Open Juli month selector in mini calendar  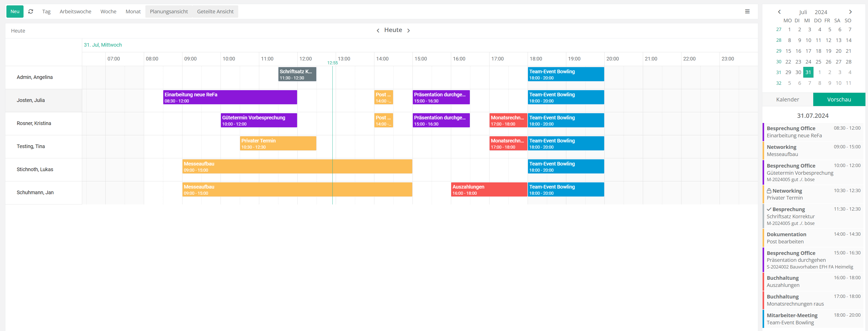coord(803,12)
